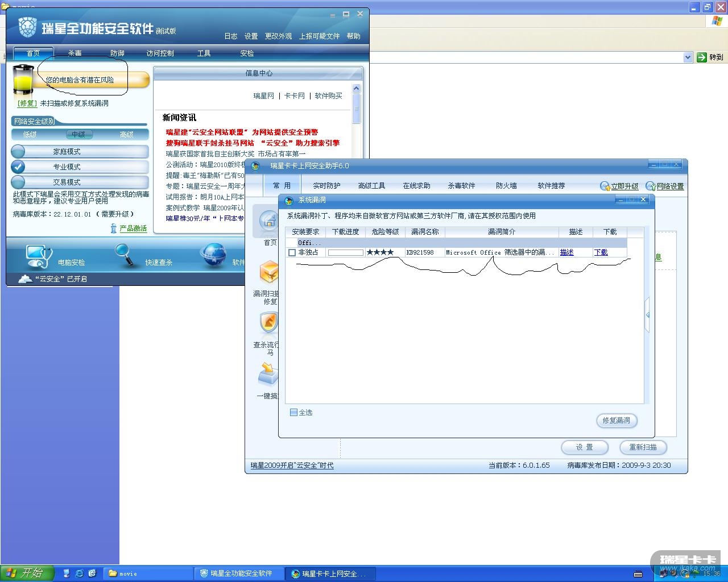Switch to 软件推荐 tab in Kaka
Screen dimensions: 728x582
pyautogui.click(x=551, y=186)
